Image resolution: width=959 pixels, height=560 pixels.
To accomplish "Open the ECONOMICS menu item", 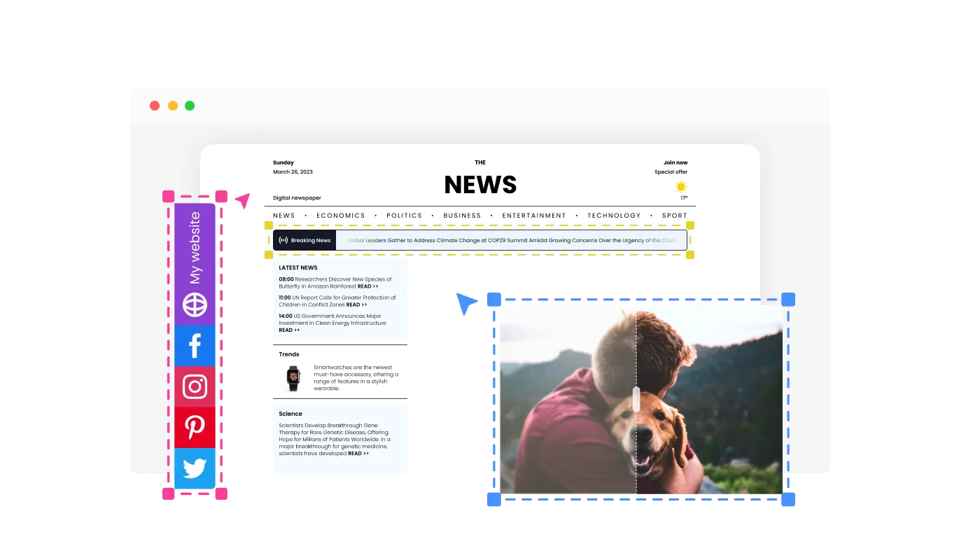I will (x=340, y=216).
